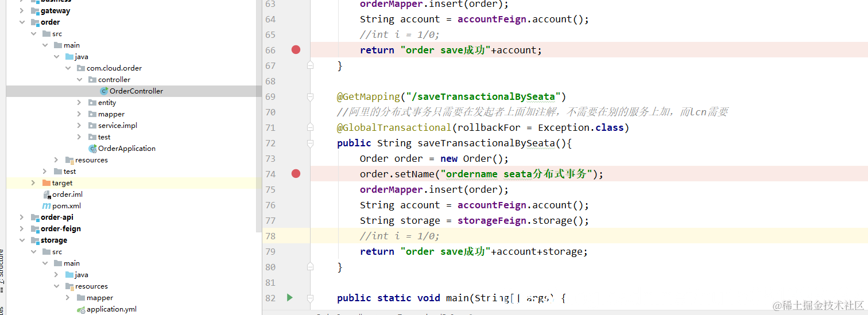Collapse the storage resources folder
Viewport: 868px width, 315px height.
(x=56, y=286)
